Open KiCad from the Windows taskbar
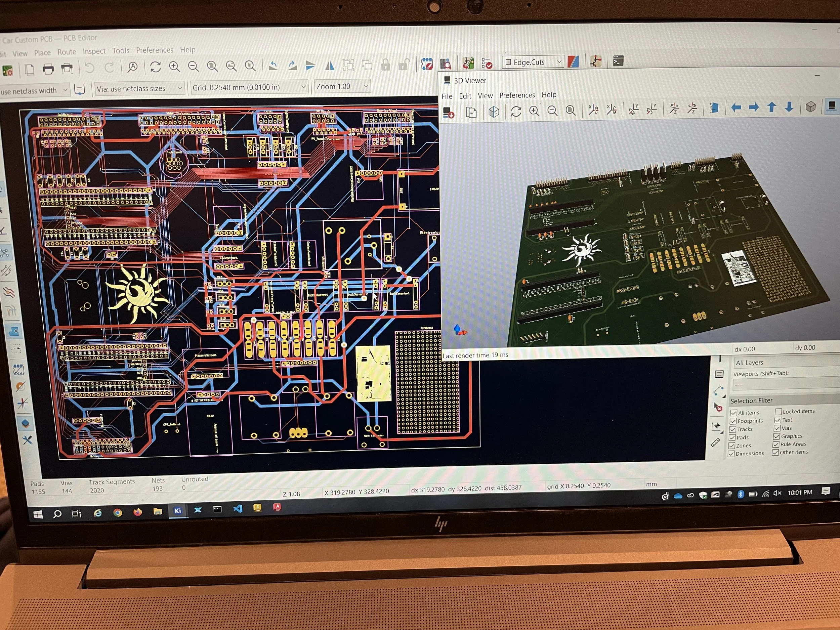 coord(177,511)
